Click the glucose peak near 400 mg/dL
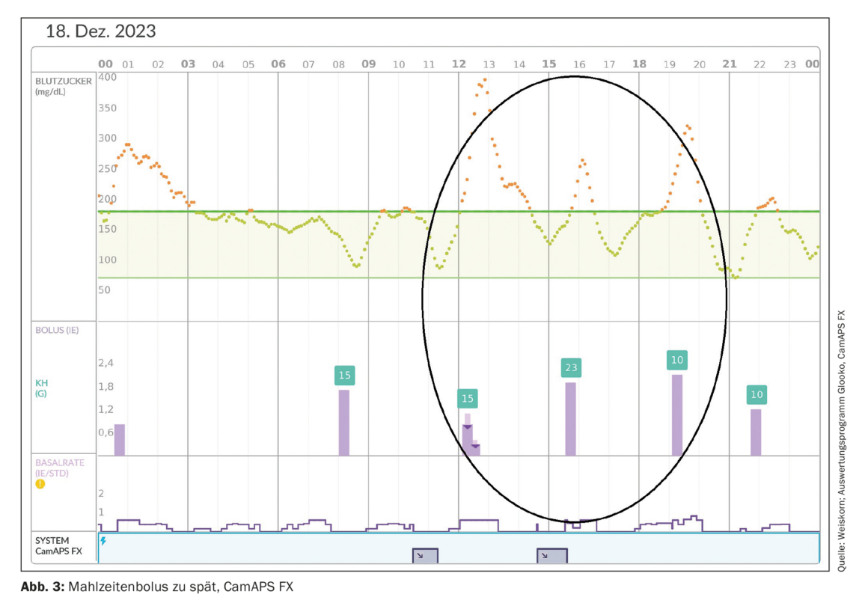This screenshot has height=600, width=868. pos(485,79)
